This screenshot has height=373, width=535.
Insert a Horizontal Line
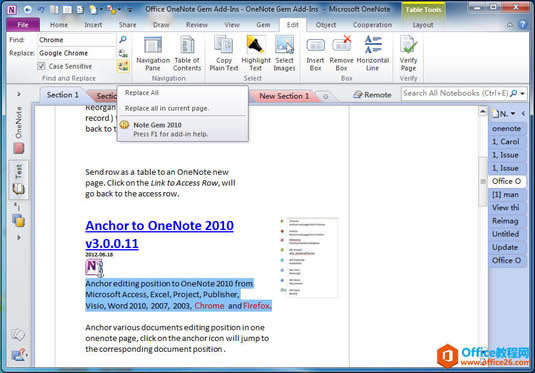[373, 54]
